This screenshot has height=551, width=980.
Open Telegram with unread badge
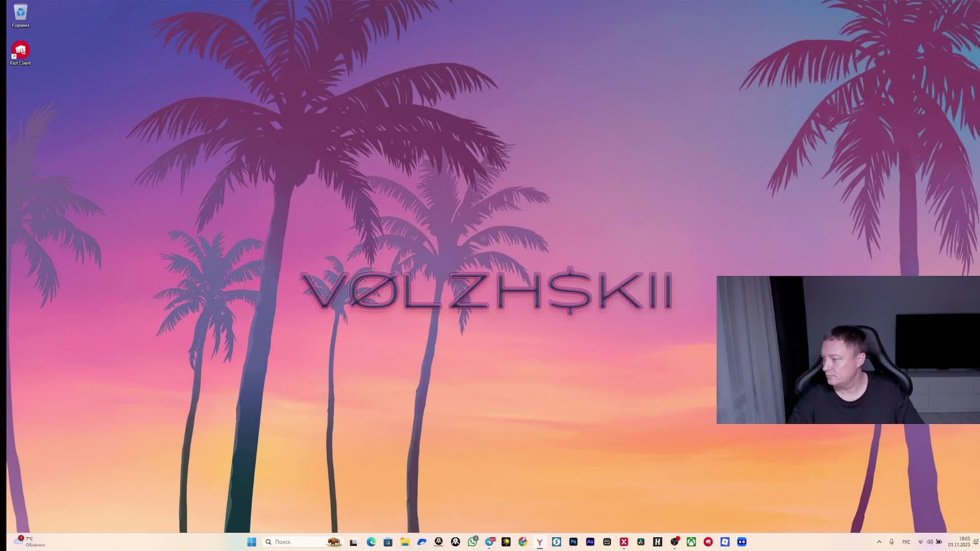tap(489, 542)
